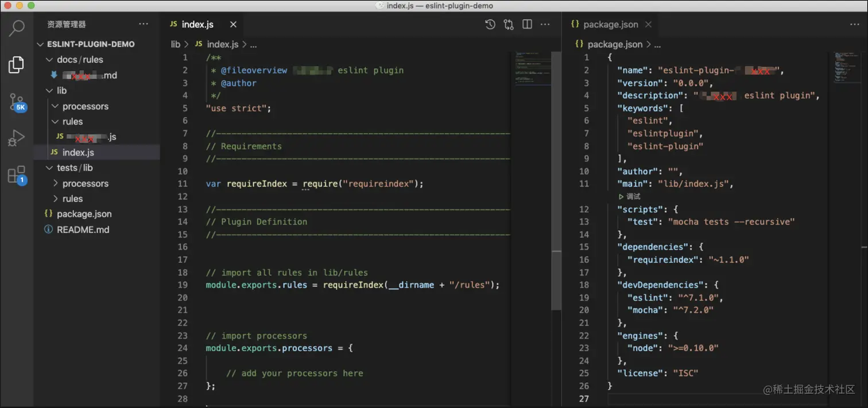Open Explorer panel more actions ellipsis
The height and width of the screenshot is (408, 868).
click(144, 24)
